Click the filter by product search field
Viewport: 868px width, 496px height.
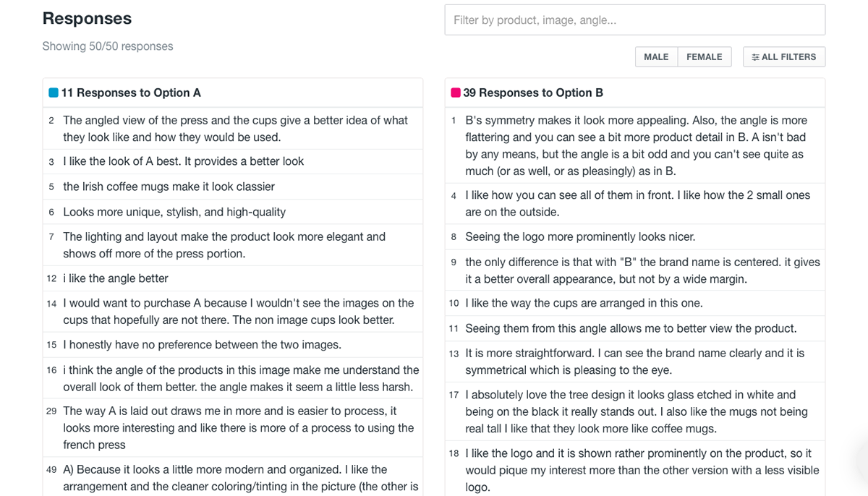[x=634, y=20]
